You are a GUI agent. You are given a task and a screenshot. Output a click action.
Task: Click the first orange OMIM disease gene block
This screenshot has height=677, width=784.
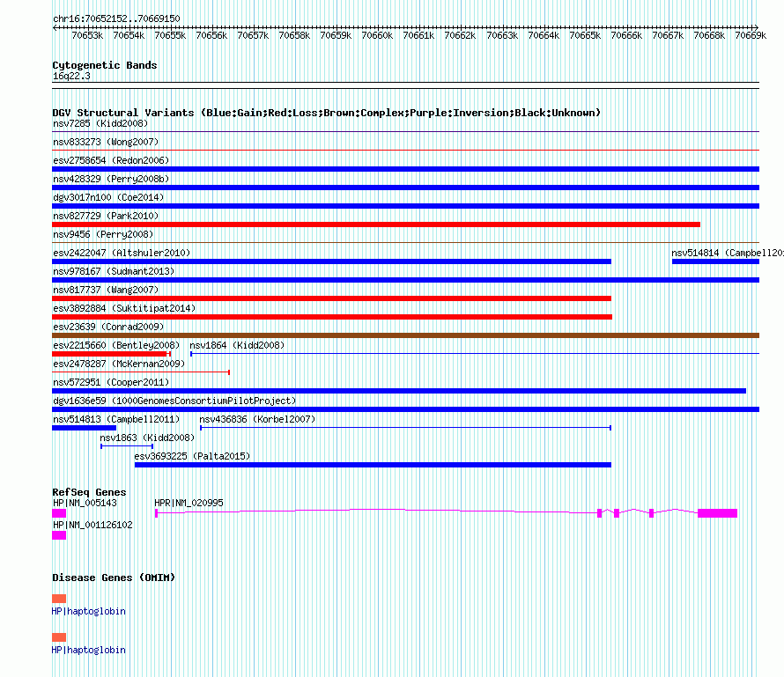click(59, 599)
